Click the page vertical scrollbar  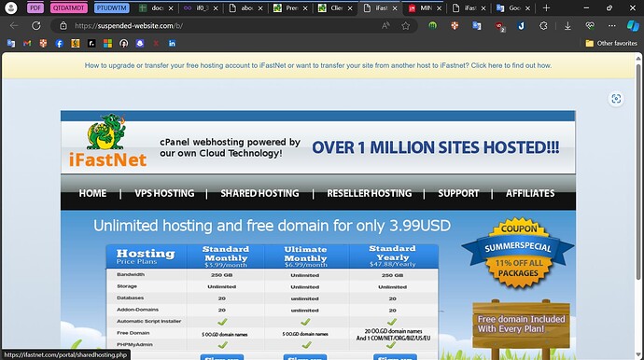pos(638,172)
